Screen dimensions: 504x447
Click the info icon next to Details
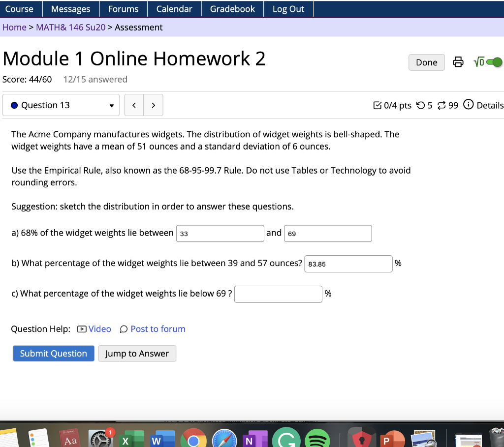coord(468,105)
